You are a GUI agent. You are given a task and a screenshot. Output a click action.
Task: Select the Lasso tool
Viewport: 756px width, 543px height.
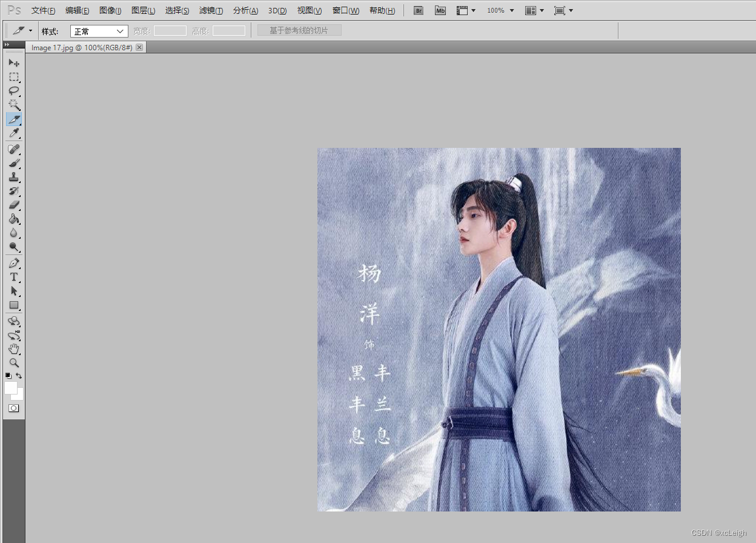(14, 91)
